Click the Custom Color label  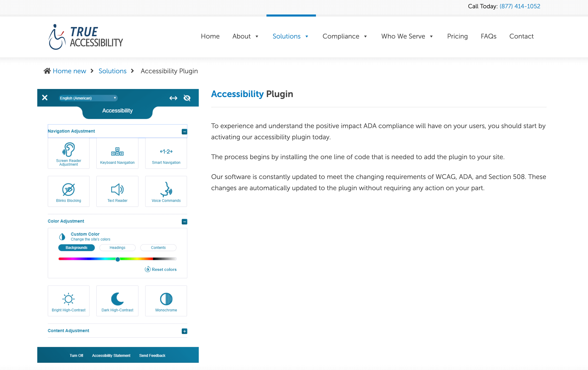[85, 234]
